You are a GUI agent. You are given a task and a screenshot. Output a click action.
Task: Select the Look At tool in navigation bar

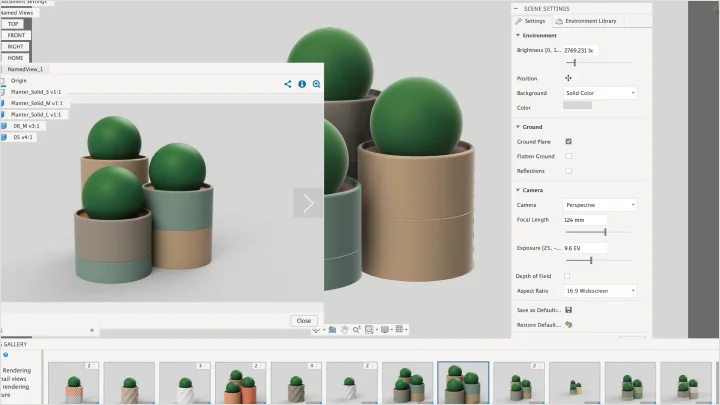(x=332, y=329)
